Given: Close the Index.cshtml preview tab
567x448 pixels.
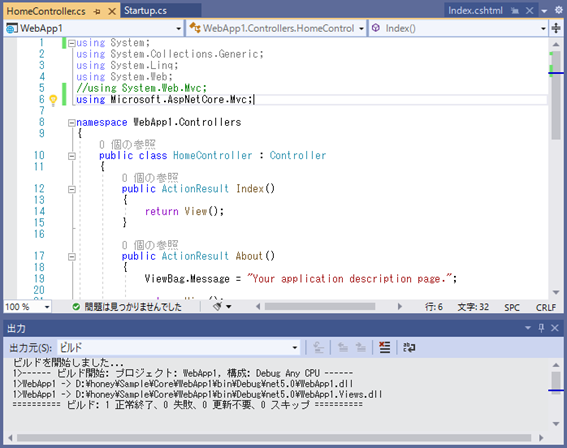Looking at the screenshot, I should tap(529, 11).
